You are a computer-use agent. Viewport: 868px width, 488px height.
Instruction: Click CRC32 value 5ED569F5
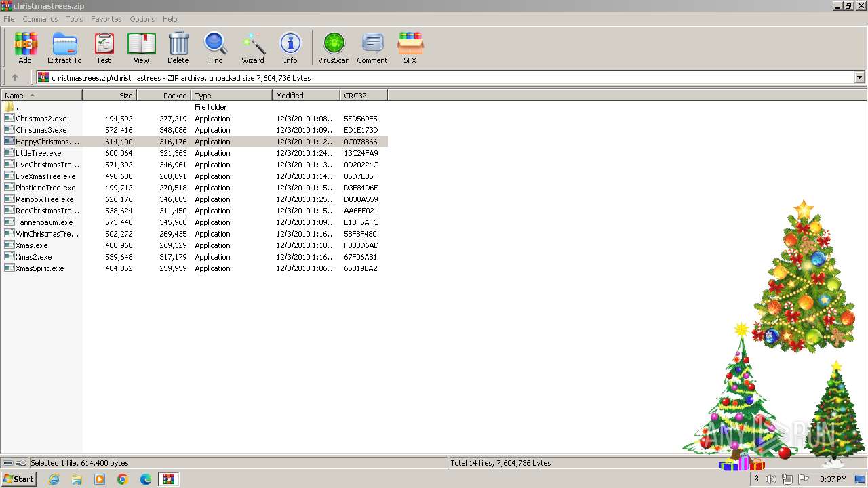click(361, 119)
